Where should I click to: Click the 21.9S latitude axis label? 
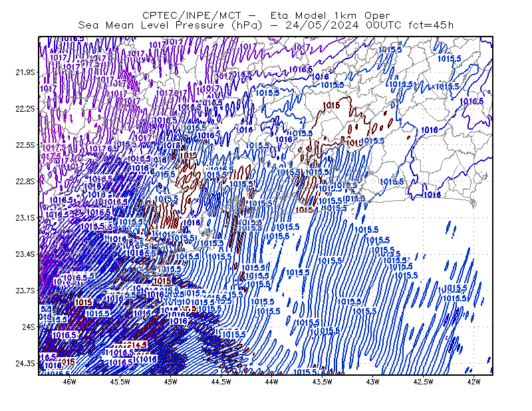(x=25, y=72)
